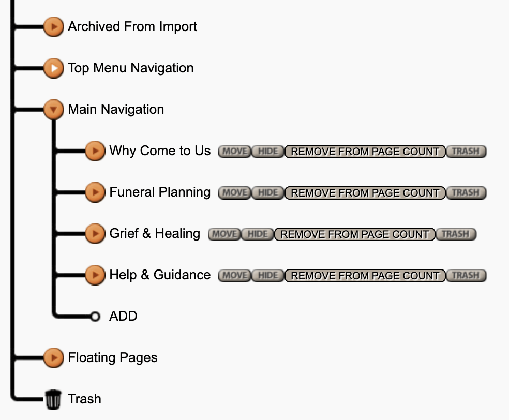Move the Funeral Planning page
This screenshot has height=420, width=509.
(x=234, y=192)
